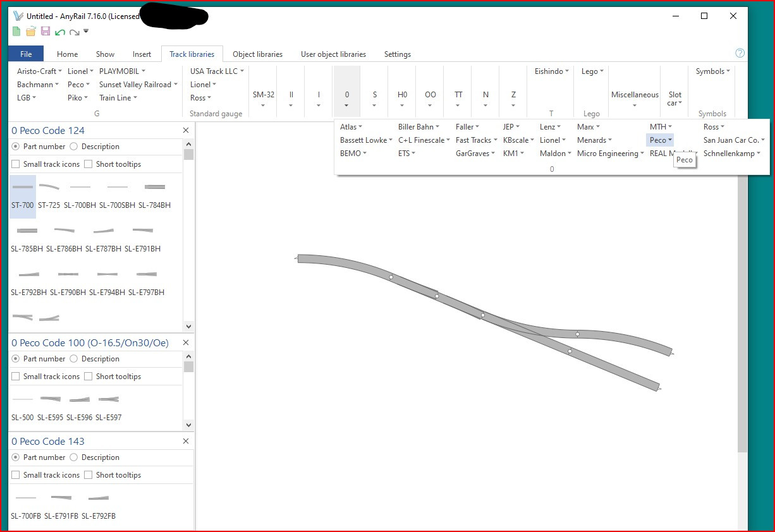Select the SL-700BH track piece
The width and height of the screenshot is (775, 532).
click(80, 196)
